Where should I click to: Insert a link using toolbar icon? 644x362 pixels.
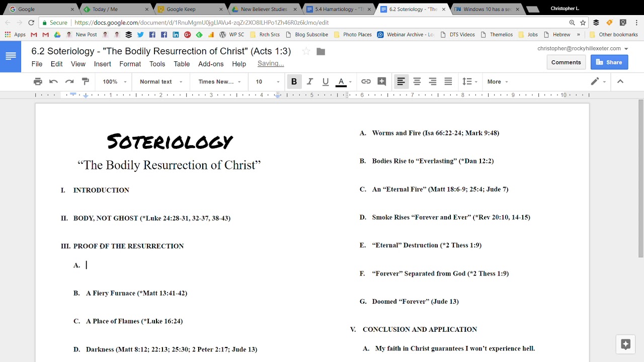point(366,81)
